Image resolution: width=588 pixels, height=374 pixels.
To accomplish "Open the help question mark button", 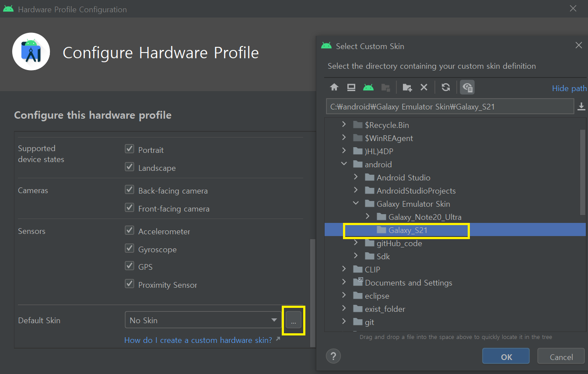I will click(333, 356).
